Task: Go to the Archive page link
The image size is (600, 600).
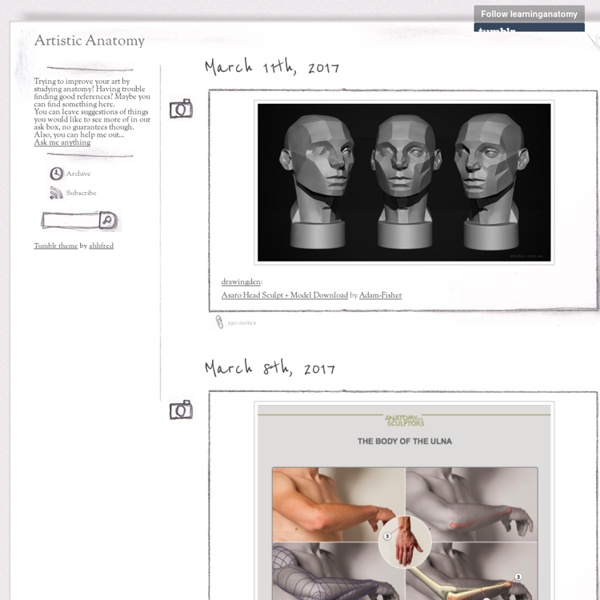Action: 78,174
